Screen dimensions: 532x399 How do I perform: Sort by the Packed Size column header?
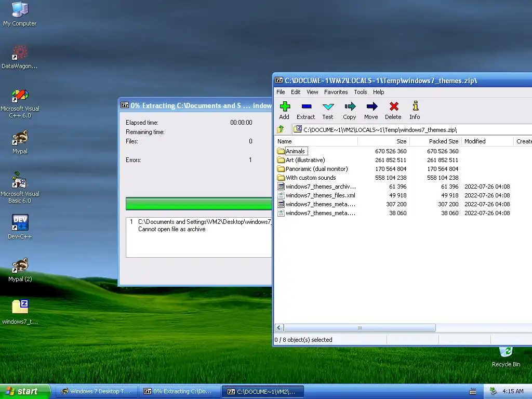click(436, 141)
